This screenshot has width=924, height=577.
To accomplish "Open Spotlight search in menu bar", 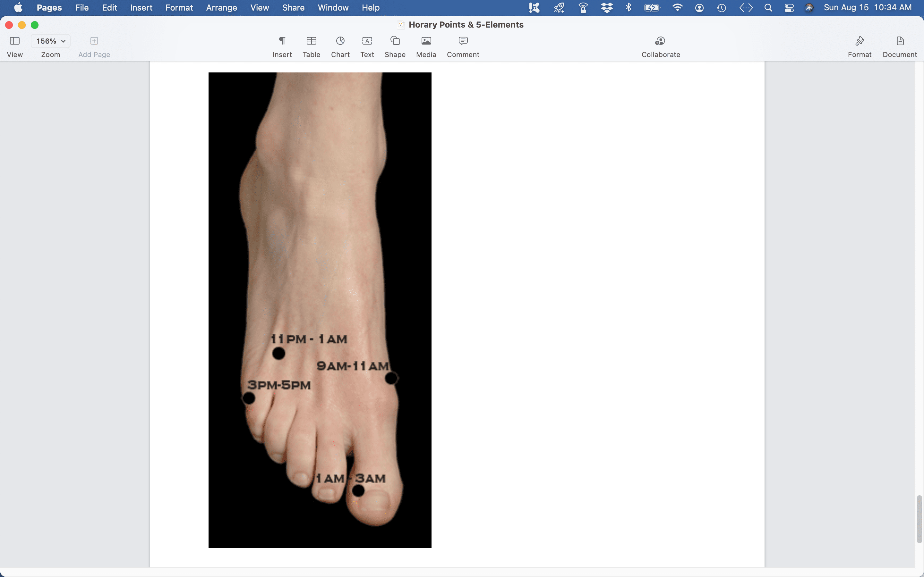I will (768, 8).
